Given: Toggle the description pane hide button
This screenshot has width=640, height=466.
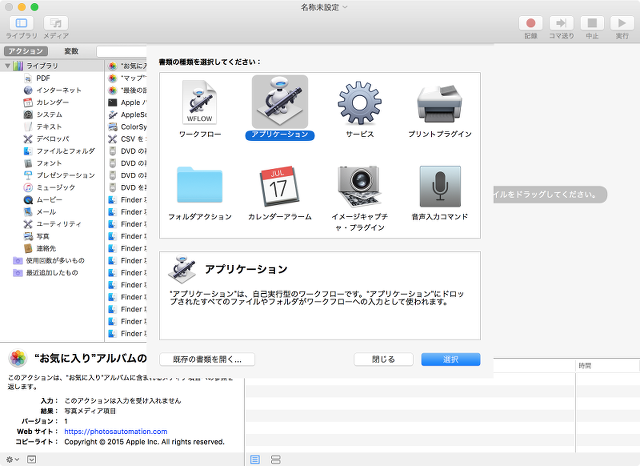Looking at the screenshot, I should 31,459.
